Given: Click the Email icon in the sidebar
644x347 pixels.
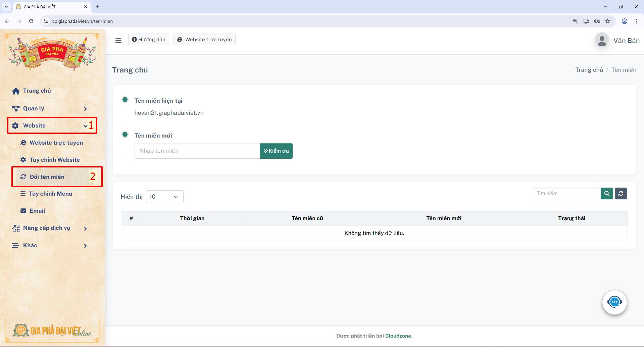Looking at the screenshot, I should click(23, 210).
